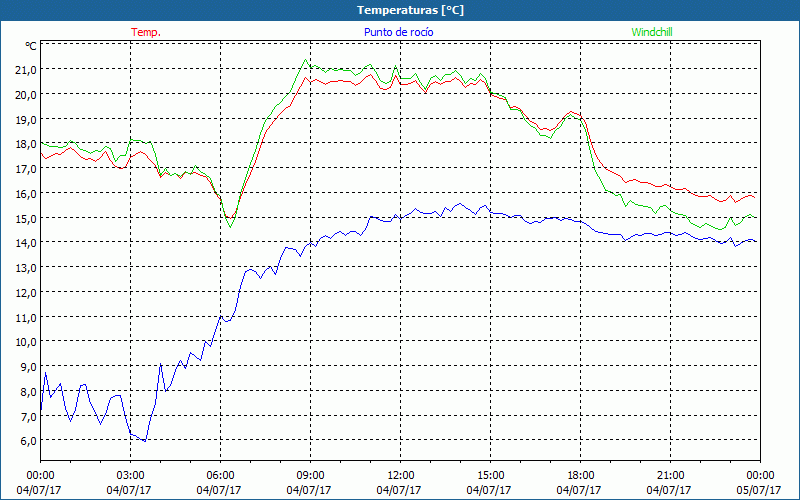
Task: Click the 13,0 y-axis value
Action: click(x=26, y=268)
